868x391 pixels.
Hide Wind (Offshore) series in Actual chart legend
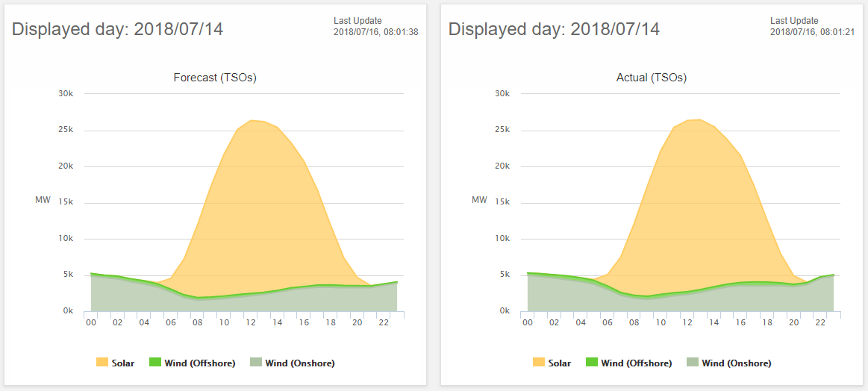pos(637,363)
